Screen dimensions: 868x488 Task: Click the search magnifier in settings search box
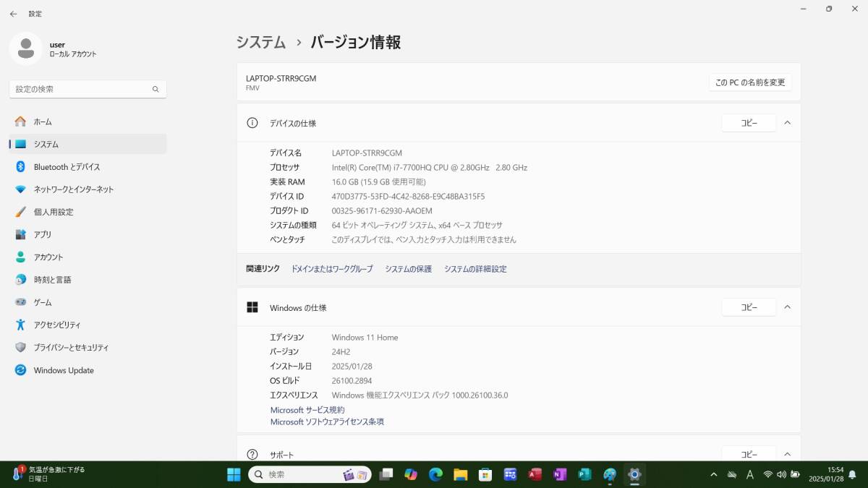pos(156,89)
